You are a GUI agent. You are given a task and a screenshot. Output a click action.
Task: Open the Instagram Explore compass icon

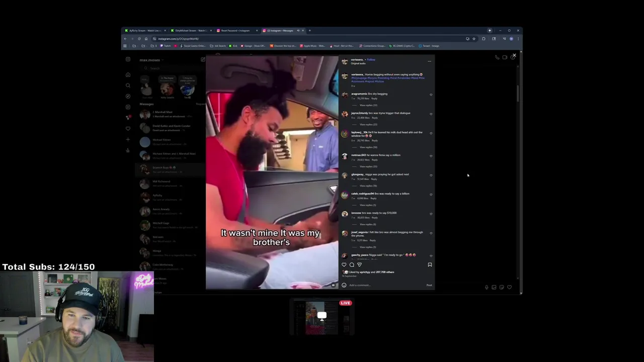(128, 96)
